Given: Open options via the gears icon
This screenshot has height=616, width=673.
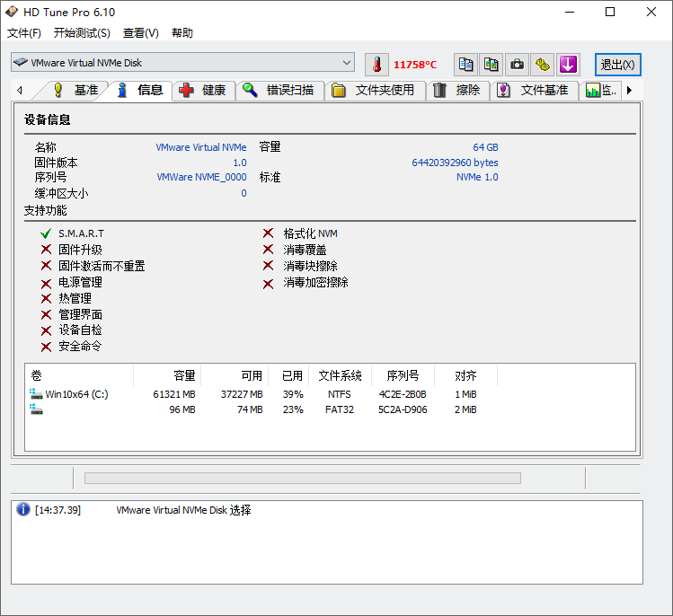Looking at the screenshot, I should coord(543,65).
